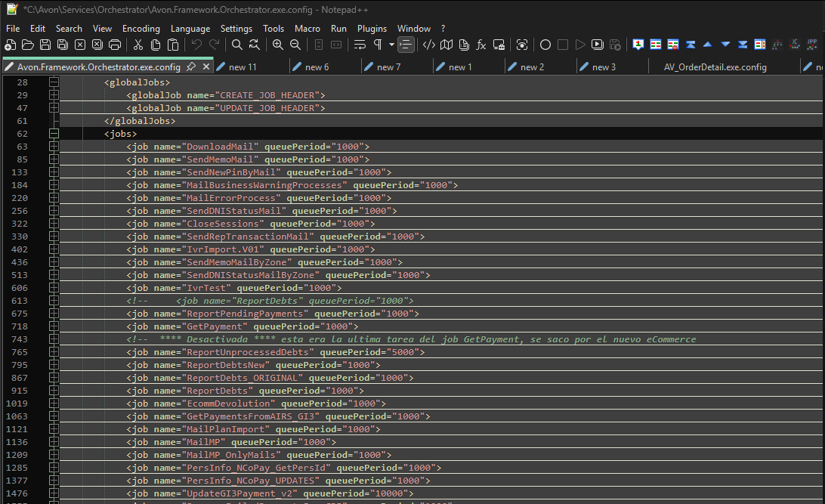
Task: Toggle file Monitoring (tail) eye button
Action: (x=521, y=45)
